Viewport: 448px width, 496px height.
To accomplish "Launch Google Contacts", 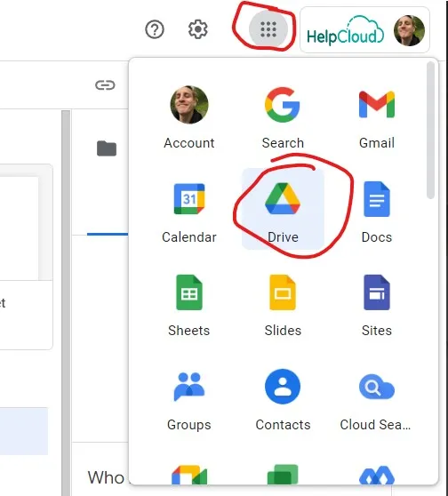I will (x=283, y=398).
